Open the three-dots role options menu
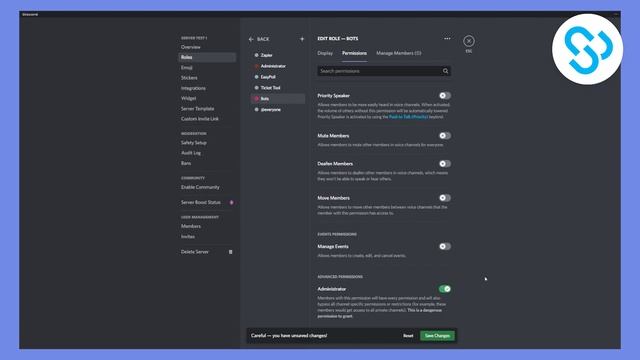The width and height of the screenshot is (640, 360). click(447, 38)
